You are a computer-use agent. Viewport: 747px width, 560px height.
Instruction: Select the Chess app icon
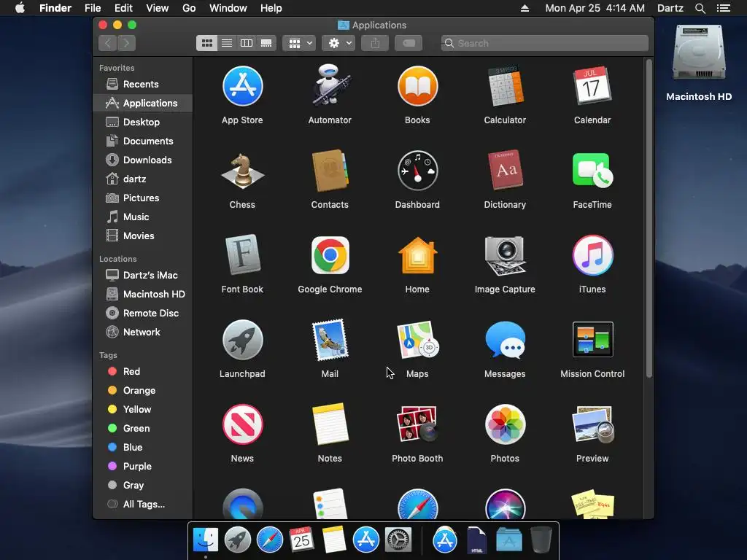pos(242,171)
